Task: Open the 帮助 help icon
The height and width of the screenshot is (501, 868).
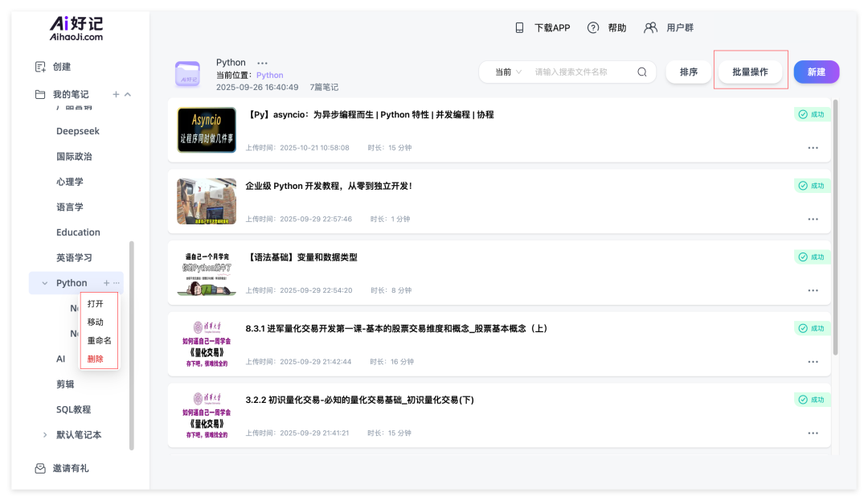Action: click(593, 27)
